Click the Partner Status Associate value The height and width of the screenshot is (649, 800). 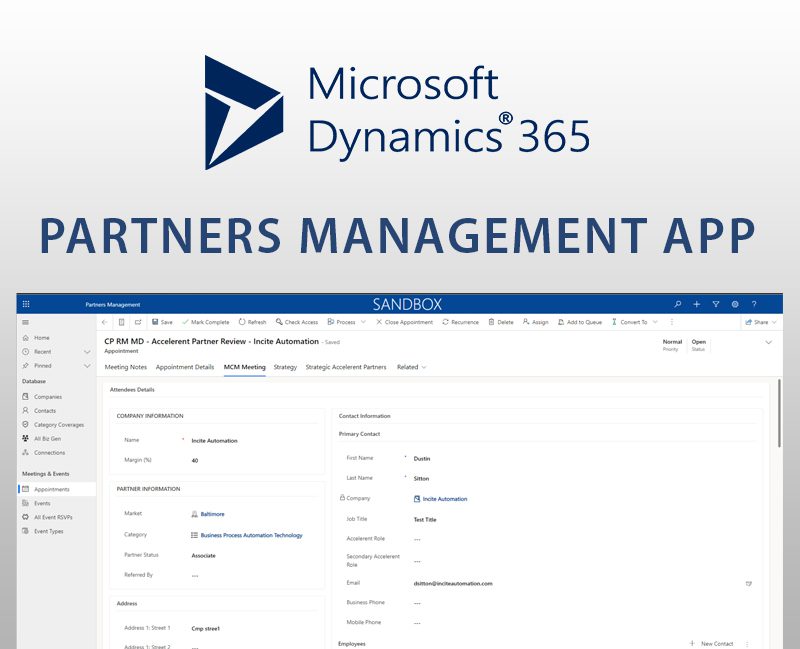pyautogui.click(x=203, y=556)
